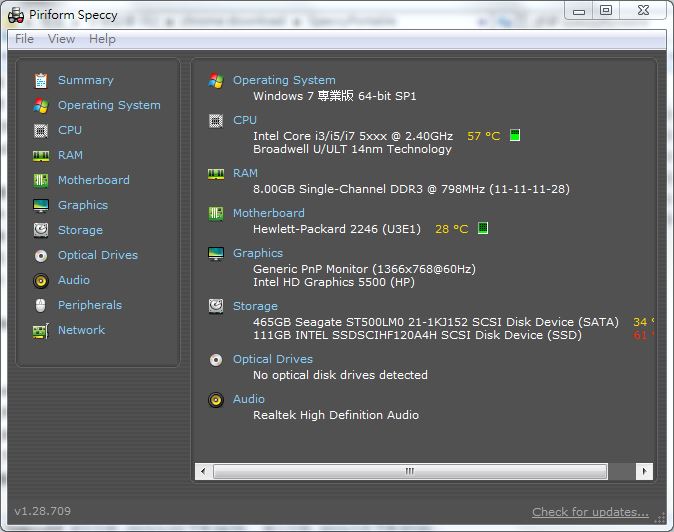
Task: Click the Storage disk icon in summary pane
Action: click(216, 306)
